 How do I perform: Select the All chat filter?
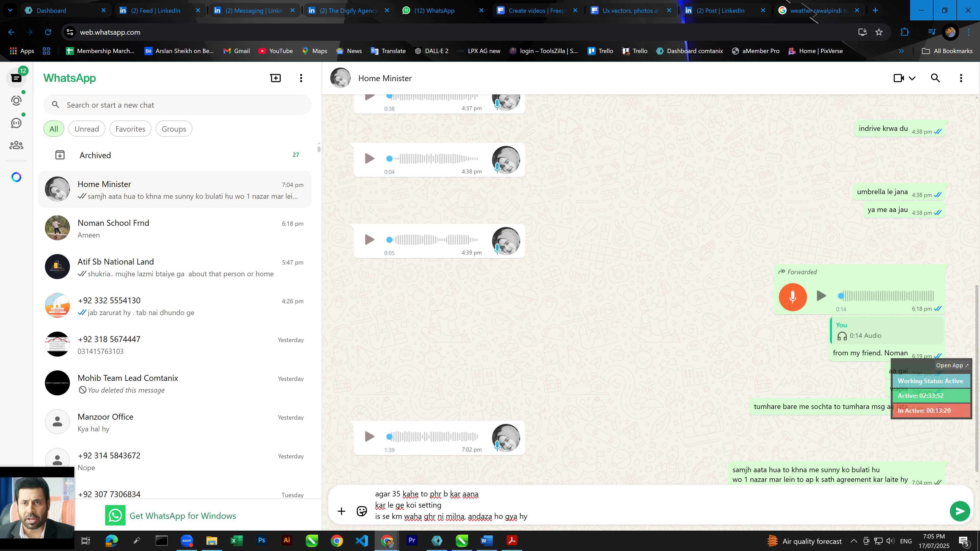click(x=54, y=129)
